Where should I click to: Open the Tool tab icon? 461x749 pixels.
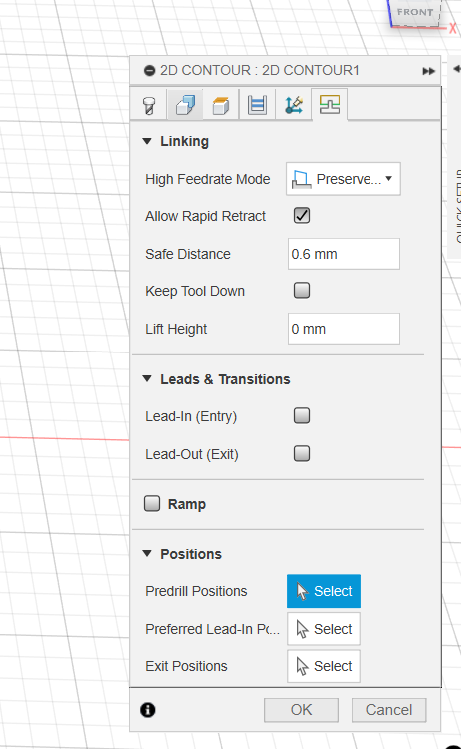click(x=149, y=105)
